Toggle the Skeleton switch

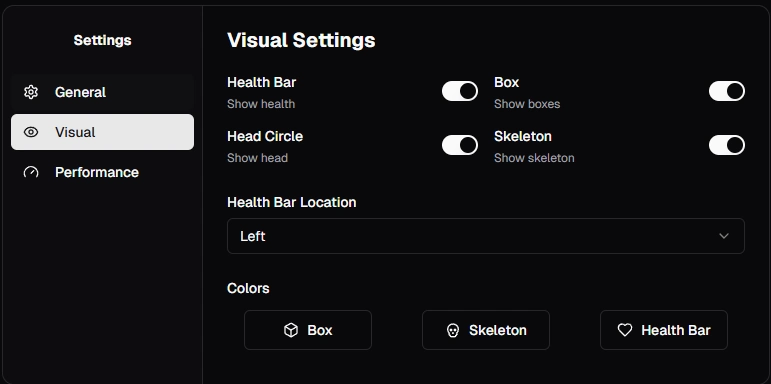coord(727,145)
